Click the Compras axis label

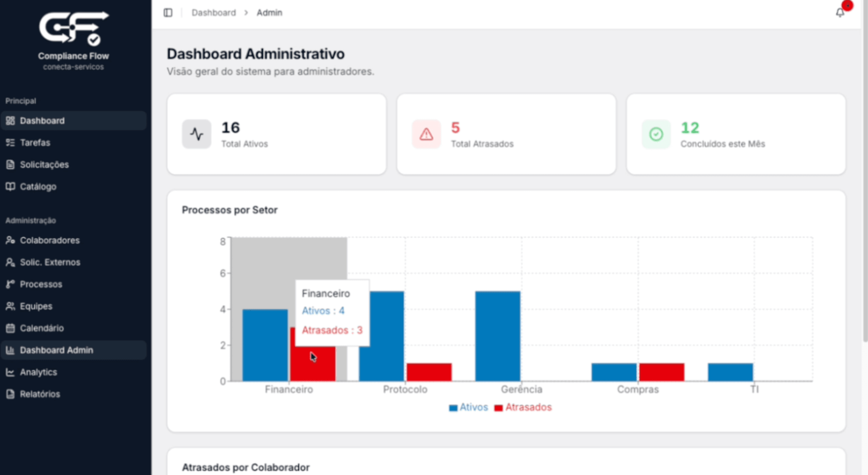pyautogui.click(x=638, y=389)
